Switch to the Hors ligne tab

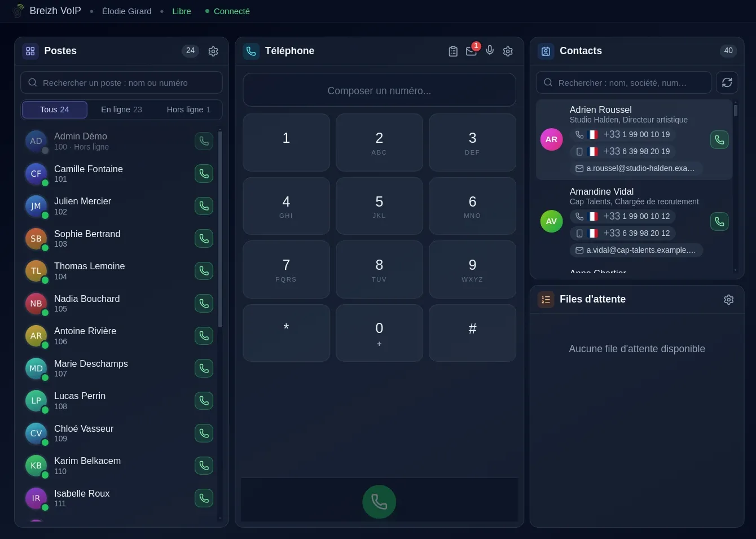[x=188, y=109]
